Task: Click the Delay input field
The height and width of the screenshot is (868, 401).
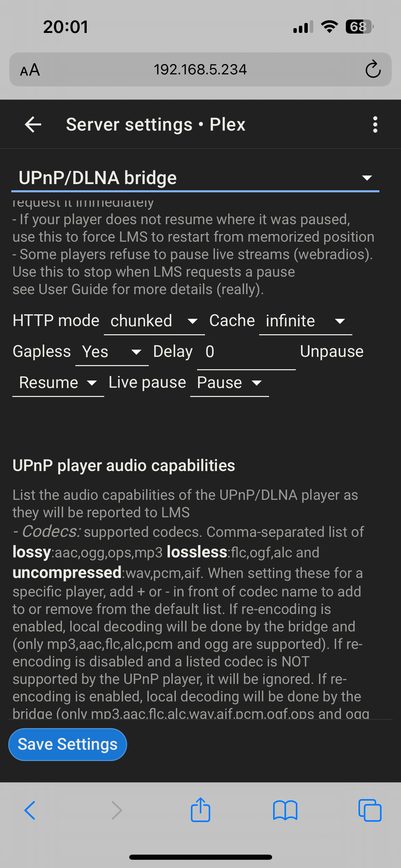Action: click(246, 353)
